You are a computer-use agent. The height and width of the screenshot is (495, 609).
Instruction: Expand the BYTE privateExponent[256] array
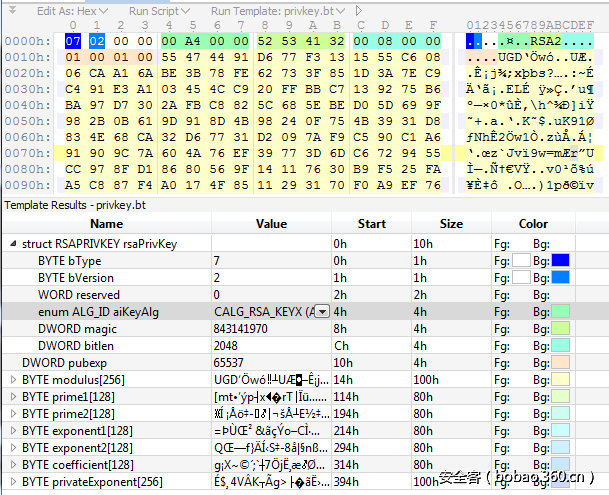(x=12, y=481)
